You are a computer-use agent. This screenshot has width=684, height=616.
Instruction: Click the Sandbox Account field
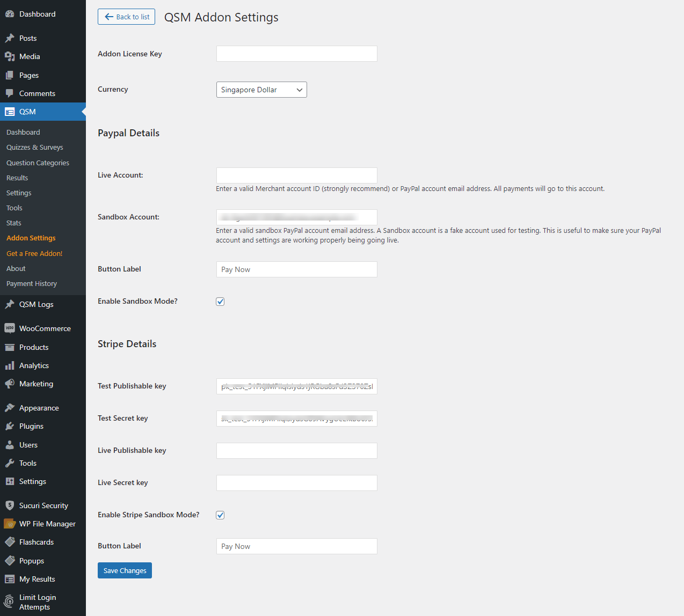coord(297,217)
